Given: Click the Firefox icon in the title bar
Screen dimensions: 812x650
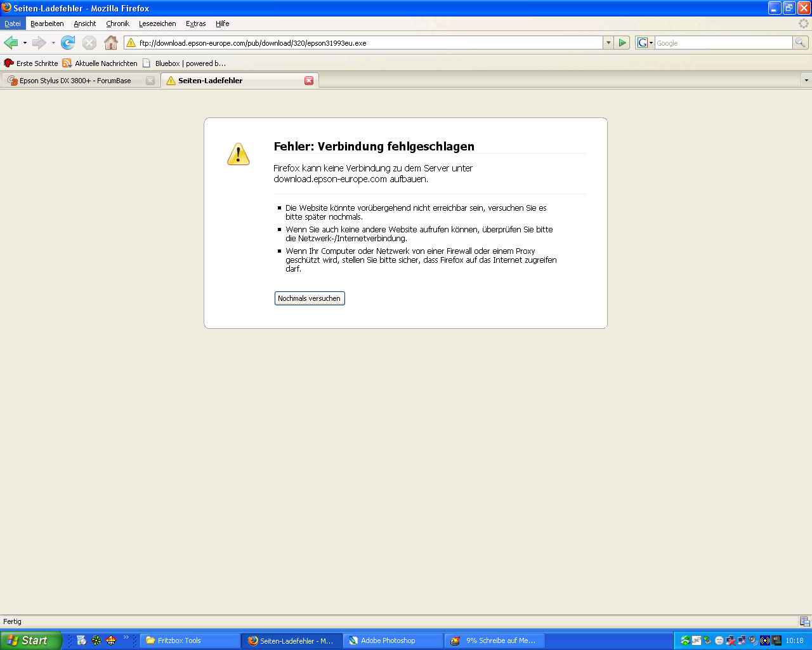Looking at the screenshot, I should [x=6, y=8].
